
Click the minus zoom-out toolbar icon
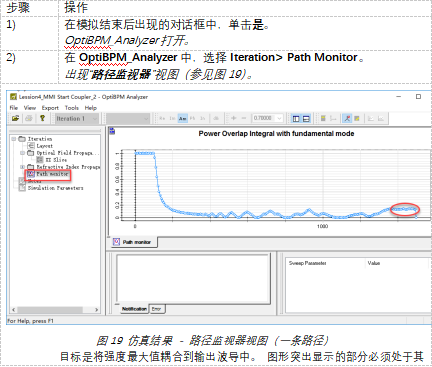point(244,118)
